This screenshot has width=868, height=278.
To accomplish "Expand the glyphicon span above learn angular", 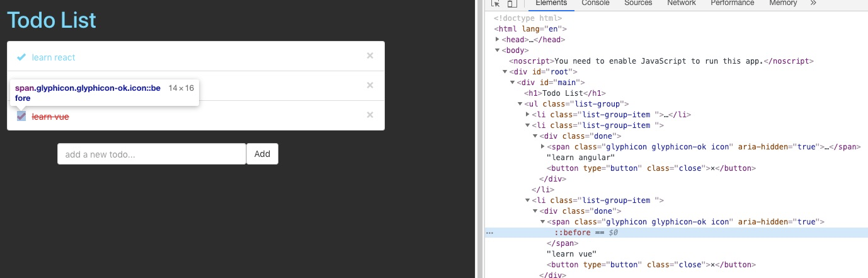I will (x=543, y=147).
